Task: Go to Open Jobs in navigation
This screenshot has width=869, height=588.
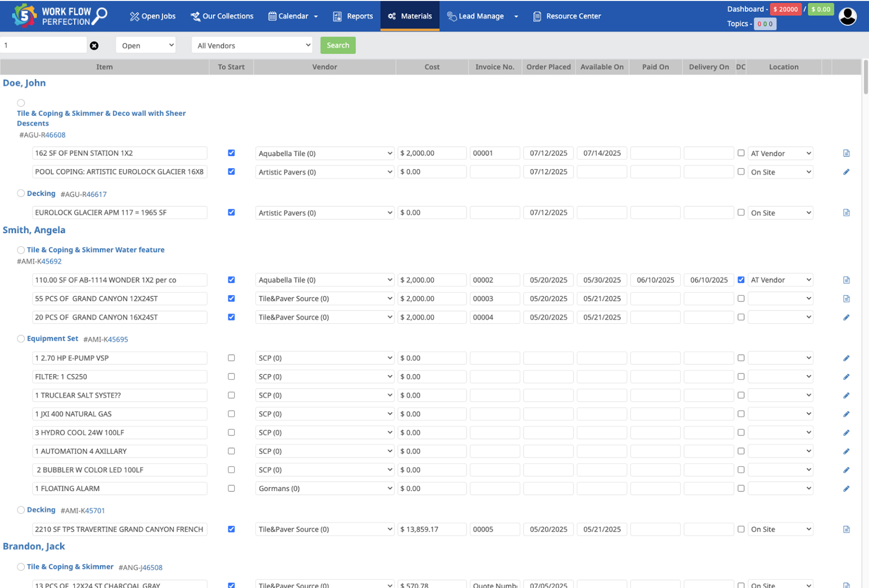Action: [x=152, y=16]
